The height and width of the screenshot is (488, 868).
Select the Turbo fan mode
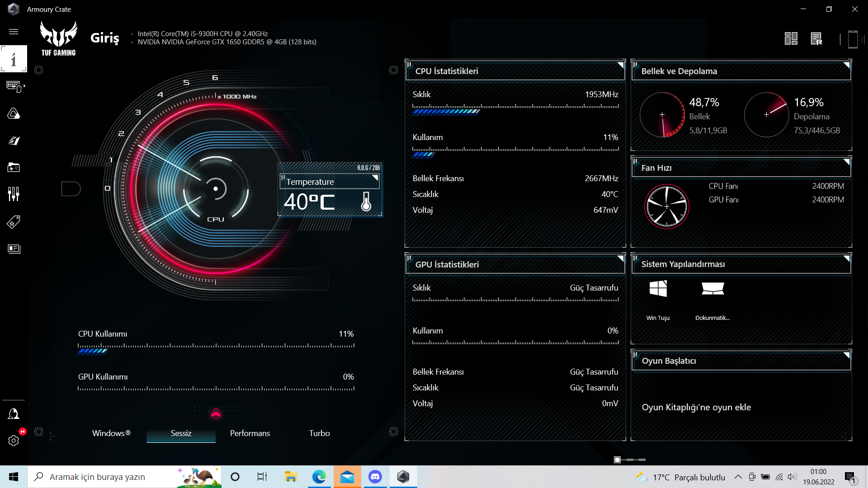[x=319, y=433]
